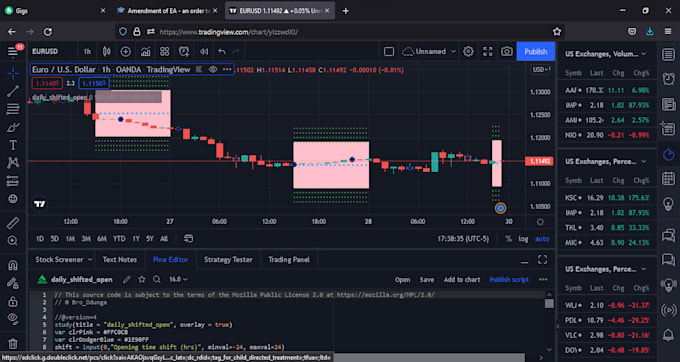Open the economic calendar panel icon
The height and width of the screenshot is (362, 680).
[x=668, y=178]
